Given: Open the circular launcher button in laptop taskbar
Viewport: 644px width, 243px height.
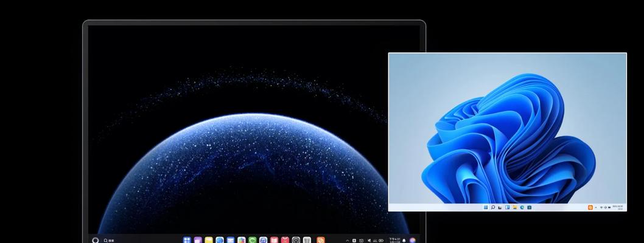Looking at the screenshot, I should click(96, 241).
